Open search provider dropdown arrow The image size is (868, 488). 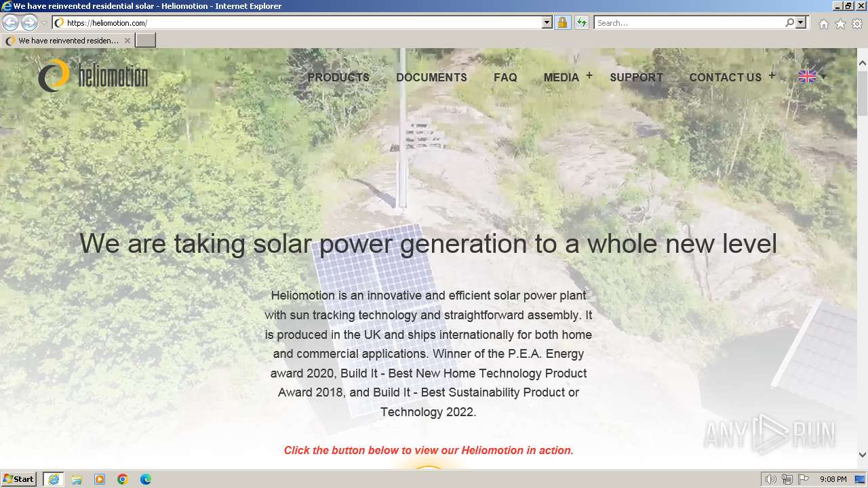[x=801, y=23]
